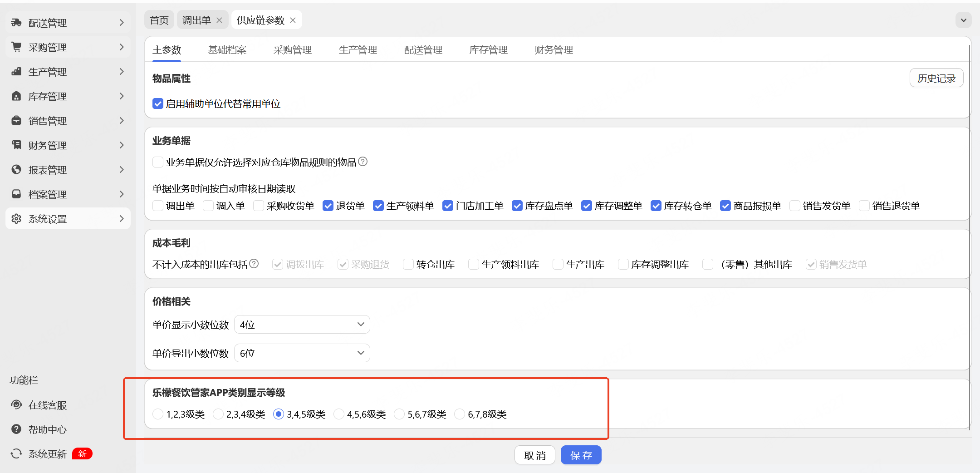Close the 供应链参数 tab
980x473 pixels.
[x=293, y=20]
